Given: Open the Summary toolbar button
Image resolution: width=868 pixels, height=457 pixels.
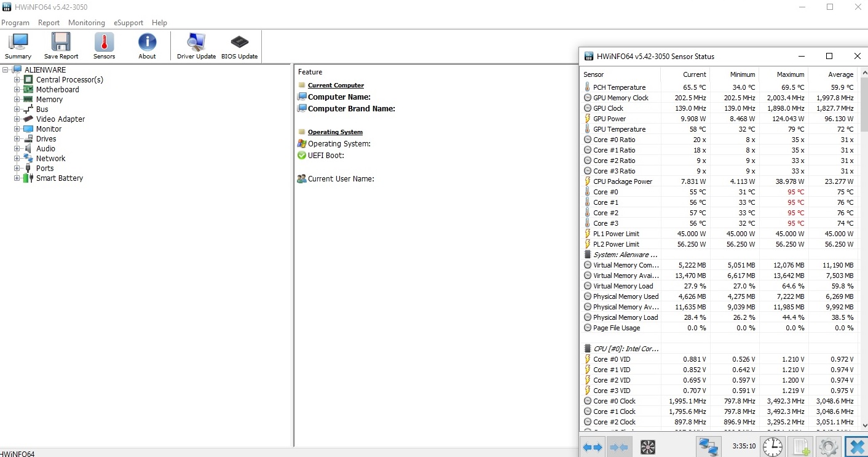Looking at the screenshot, I should point(18,46).
